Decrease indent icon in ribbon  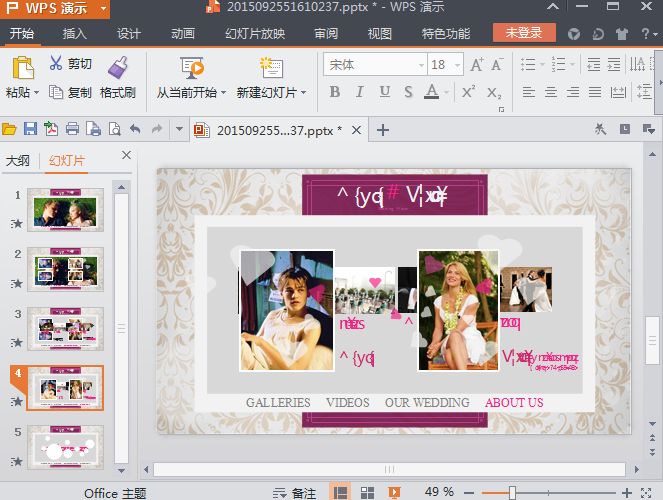click(593, 64)
